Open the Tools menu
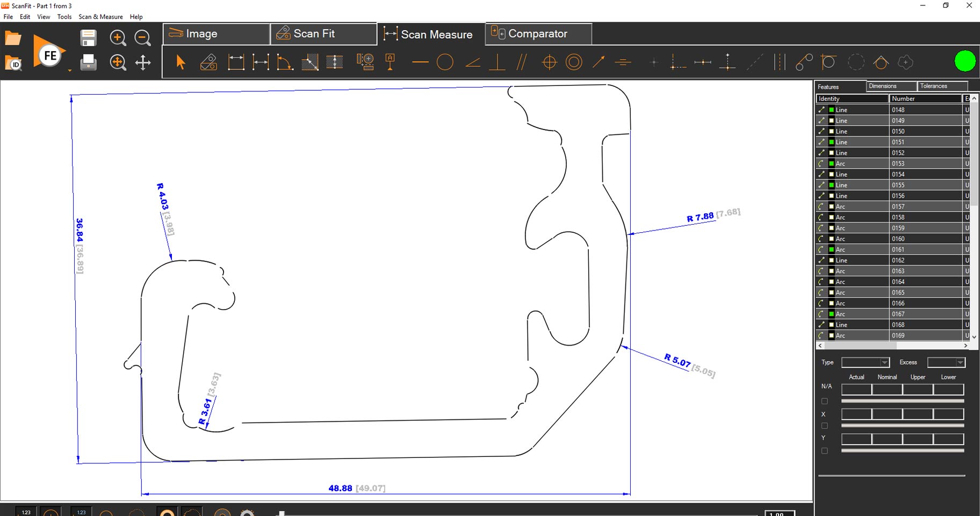This screenshot has width=980, height=516. point(64,17)
